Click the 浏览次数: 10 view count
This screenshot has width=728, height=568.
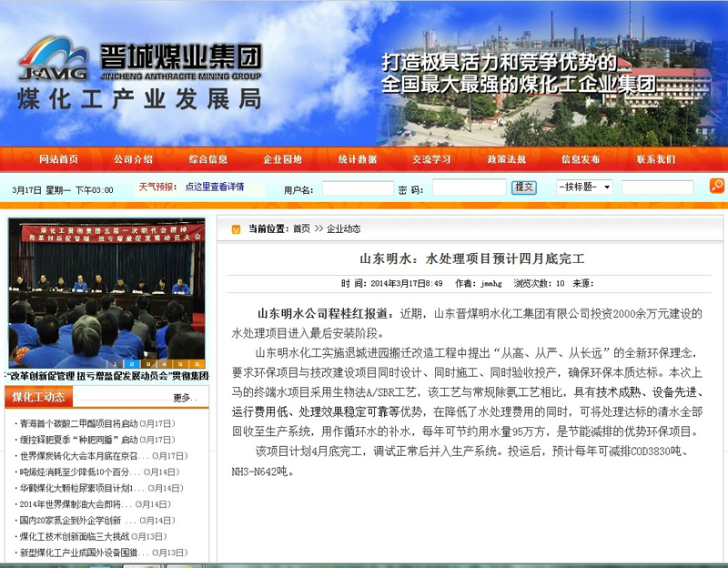pos(539,283)
